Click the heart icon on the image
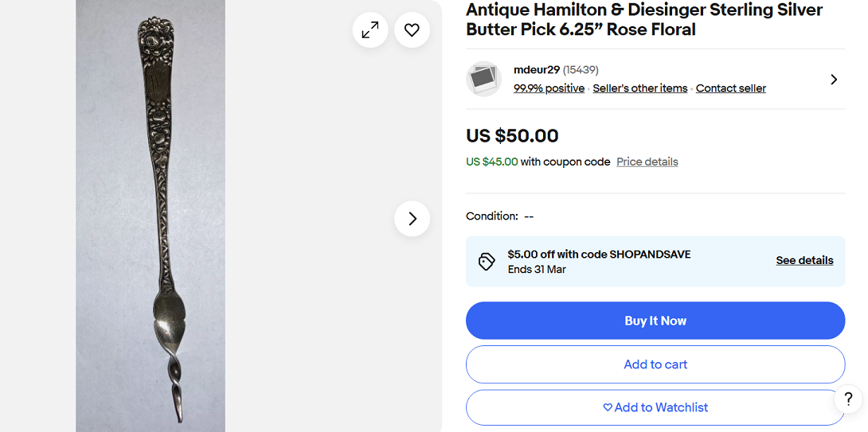 coord(412,30)
